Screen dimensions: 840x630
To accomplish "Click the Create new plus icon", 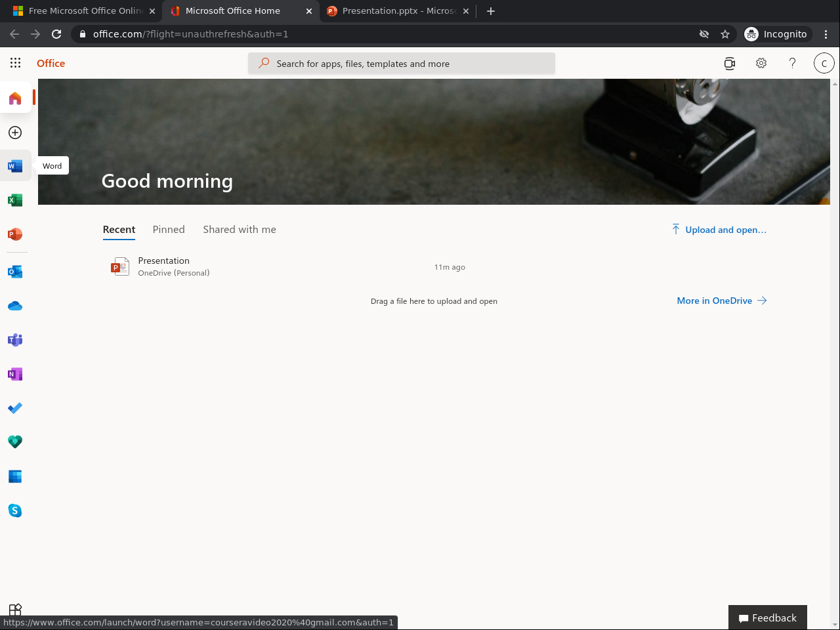I will [15, 133].
